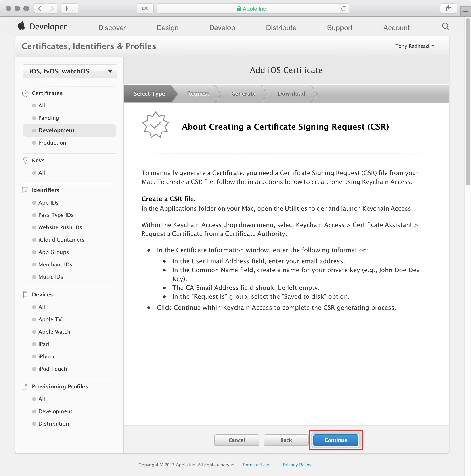This screenshot has height=476, width=471.
Task: Click the WC extension toolbar button
Action: coord(145,9)
